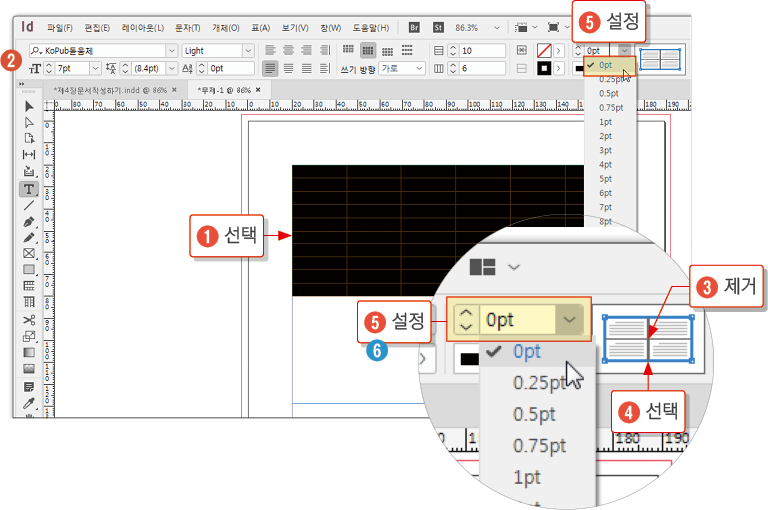Select the Line tool
This screenshot has width=768, height=510.
tap(29, 206)
